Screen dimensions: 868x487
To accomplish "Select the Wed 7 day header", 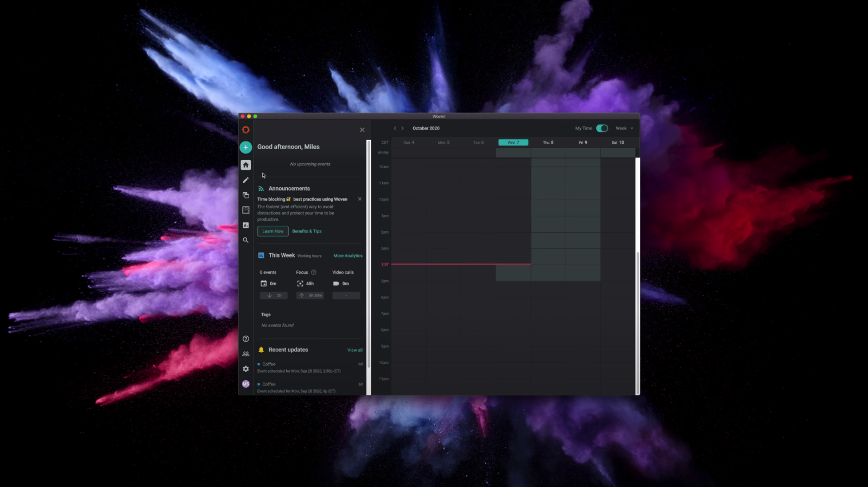I will pos(513,143).
